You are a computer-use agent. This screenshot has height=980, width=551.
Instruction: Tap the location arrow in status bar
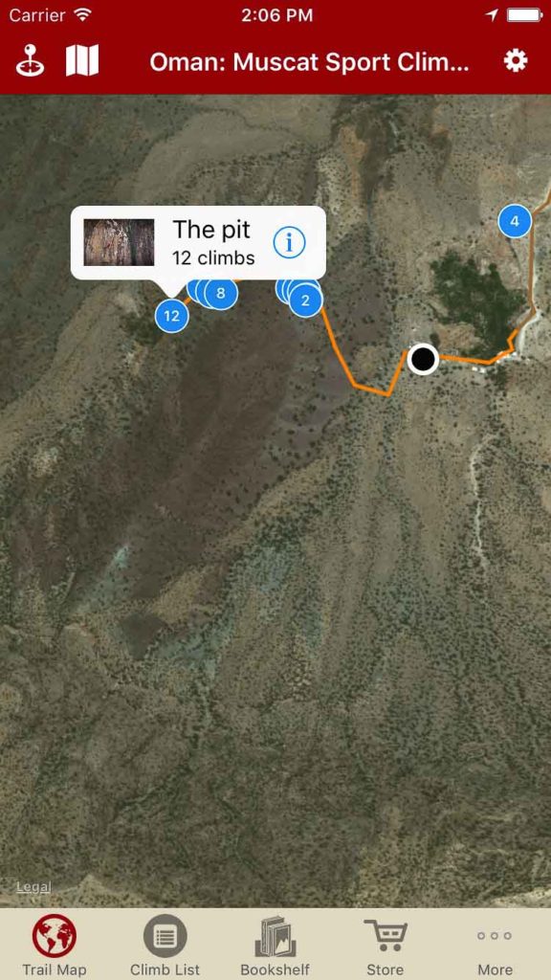pos(492,15)
